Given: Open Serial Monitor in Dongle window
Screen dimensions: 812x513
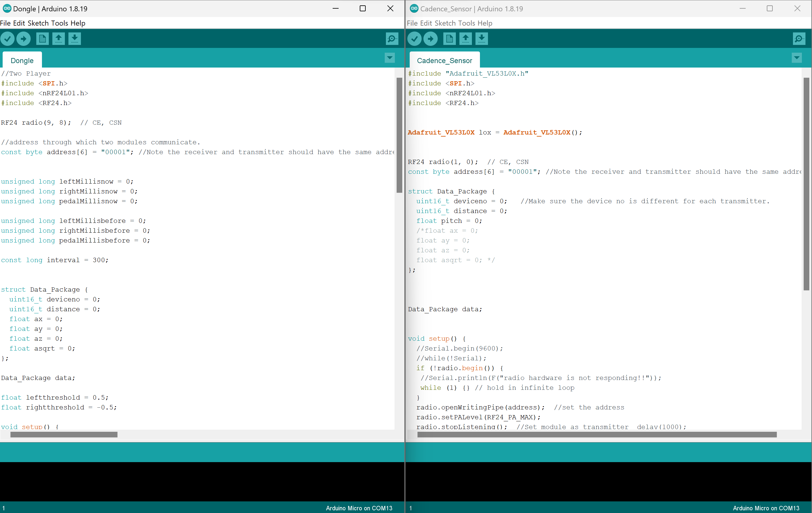Looking at the screenshot, I should 392,38.
